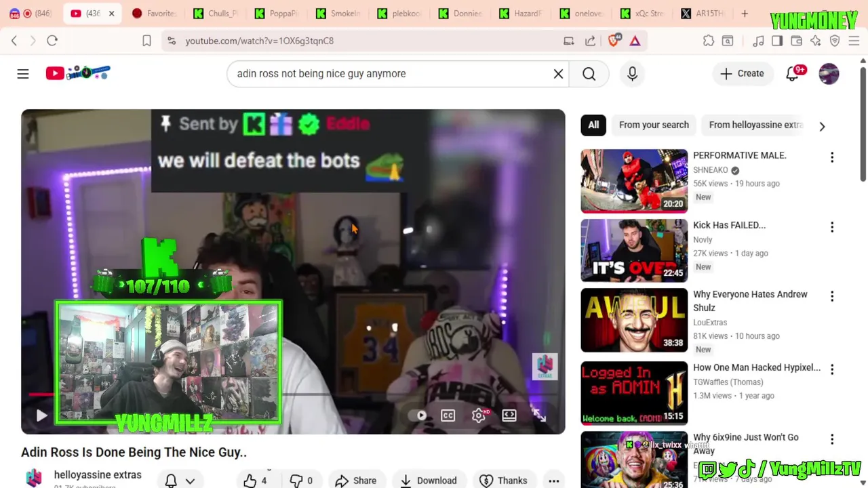Open the account avatar menu
This screenshot has height=488, width=868.
[829, 73]
